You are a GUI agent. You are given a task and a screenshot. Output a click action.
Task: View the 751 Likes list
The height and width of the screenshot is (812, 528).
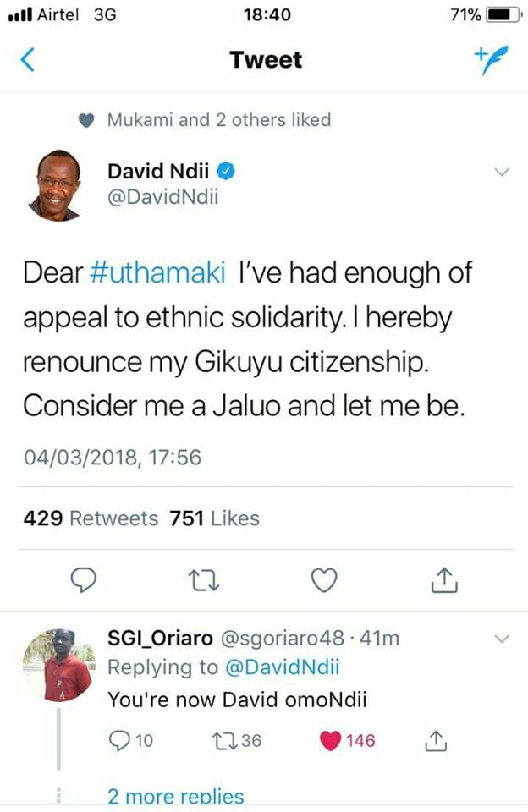click(x=215, y=518)
